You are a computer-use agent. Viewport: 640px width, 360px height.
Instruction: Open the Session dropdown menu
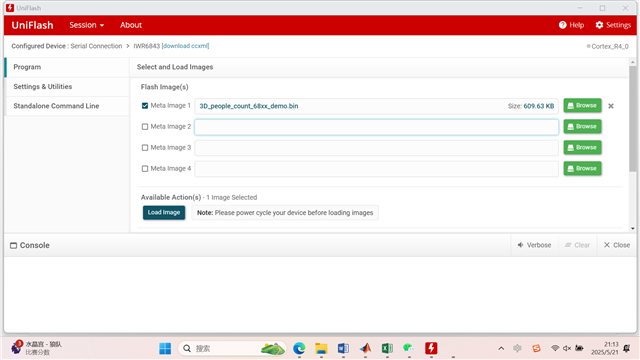tap(87, 25)
